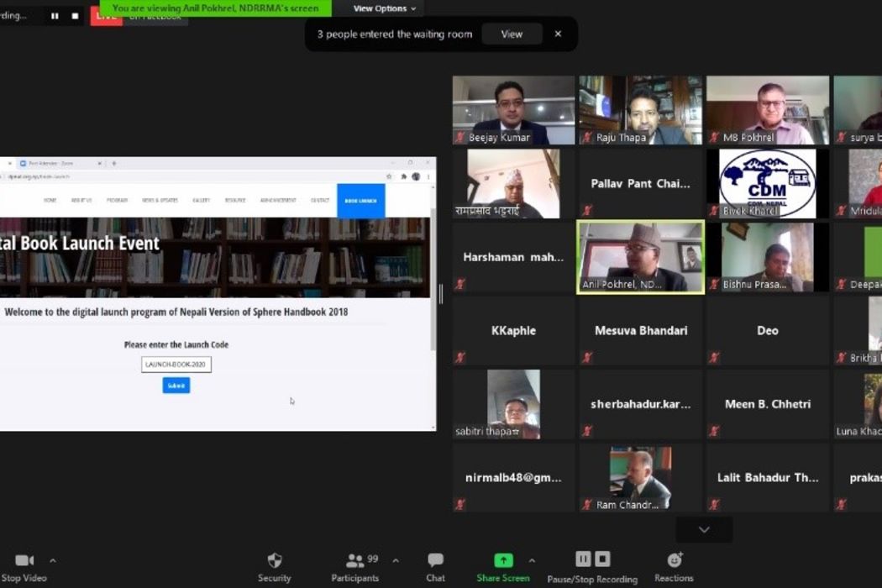Screen dimensions: 882x588
Task: Open a new browser tab with plus
Action: tap(114, 163)
